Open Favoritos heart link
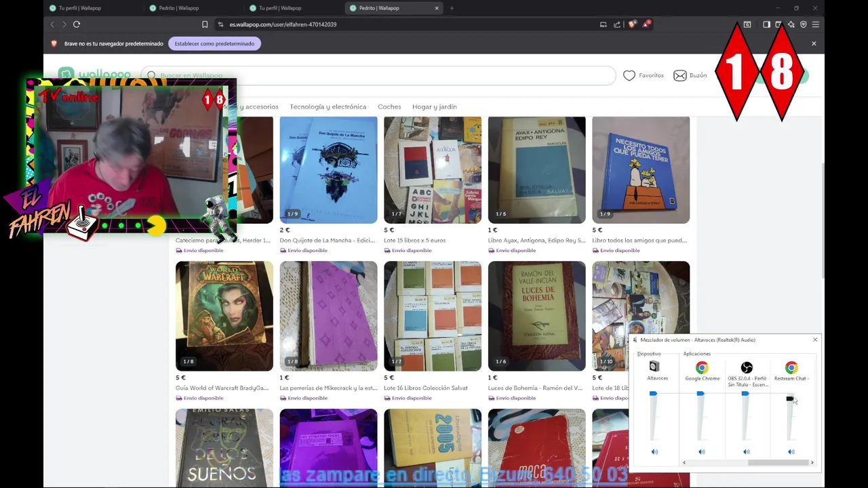 click(644, 75)
